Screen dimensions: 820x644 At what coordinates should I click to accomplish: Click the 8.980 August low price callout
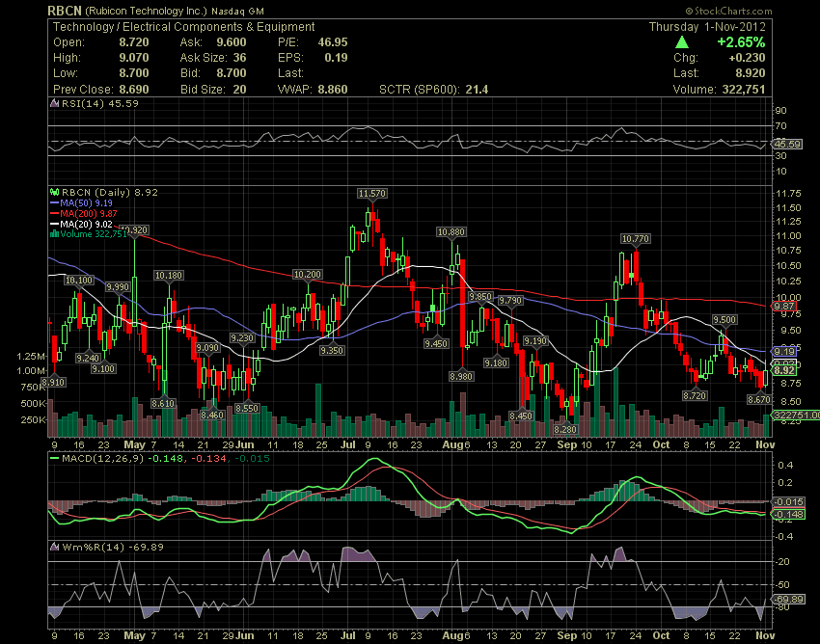(461, 376)
